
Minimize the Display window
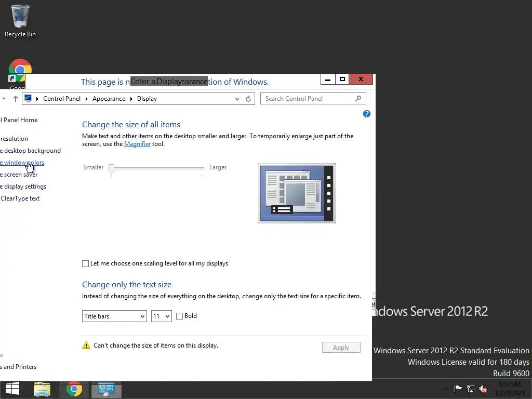tap(328, 79)
